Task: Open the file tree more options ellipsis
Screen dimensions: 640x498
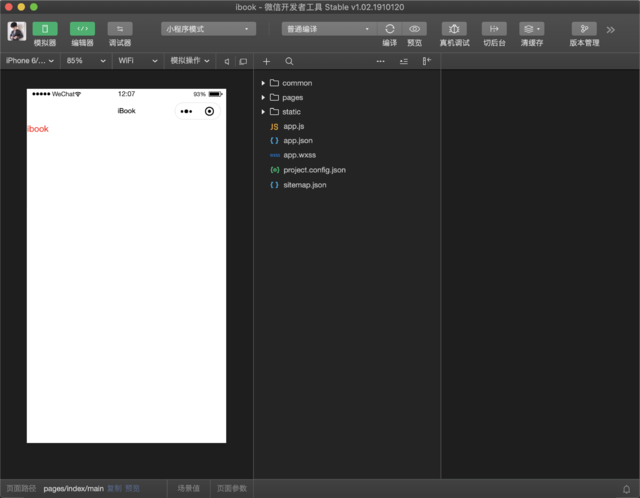Action: pyautogui.click(x=380, y=62)
